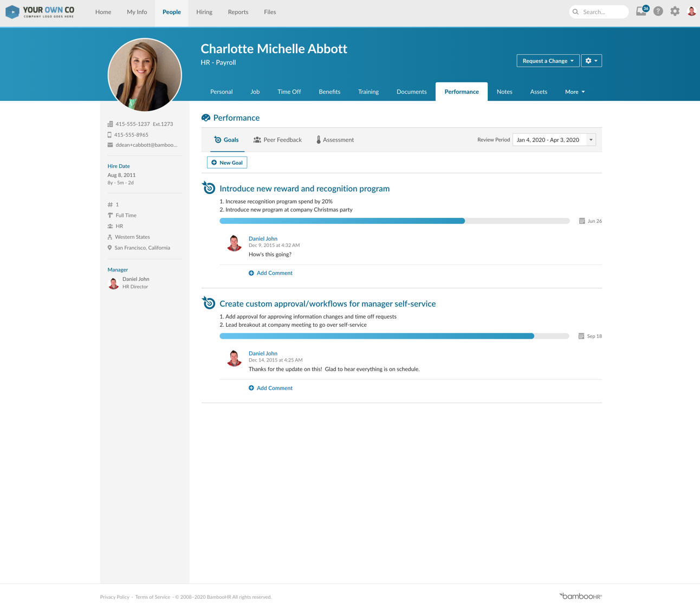Open the profile gear actions dropdown
Screen dimensions: 700x608
click(591, 61)
